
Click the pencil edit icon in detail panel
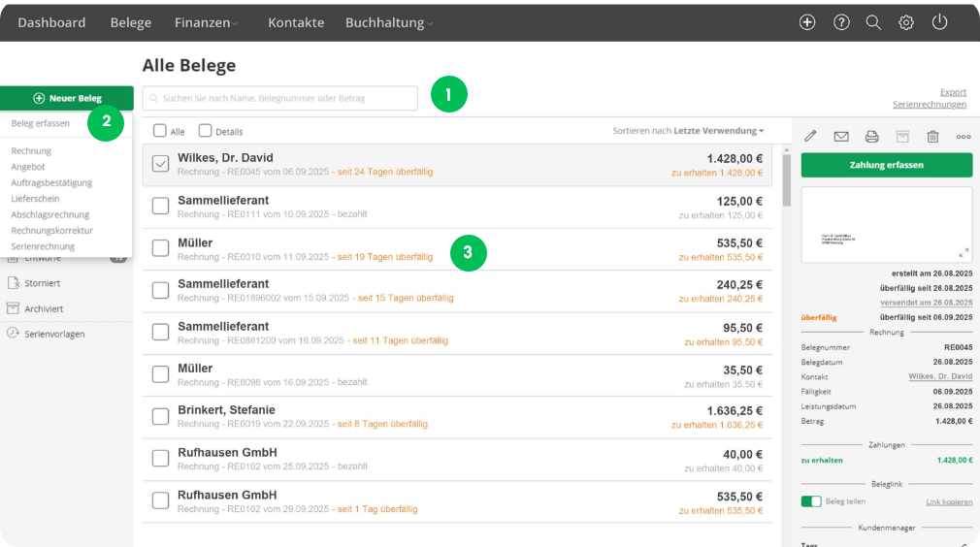[x=811, y=137]
